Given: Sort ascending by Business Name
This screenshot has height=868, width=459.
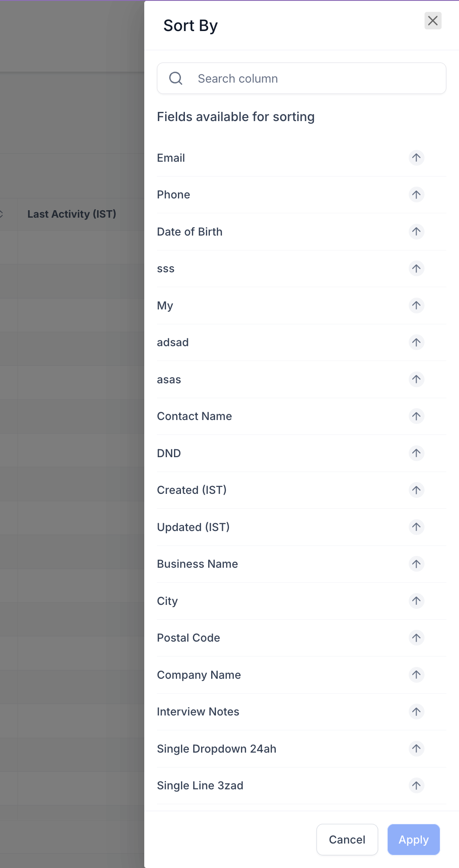Looking at the screenshot, I should click(x=416, y=564).
